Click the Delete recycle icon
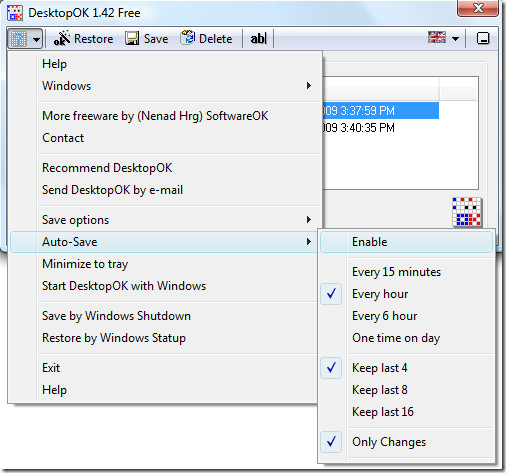 187,38
